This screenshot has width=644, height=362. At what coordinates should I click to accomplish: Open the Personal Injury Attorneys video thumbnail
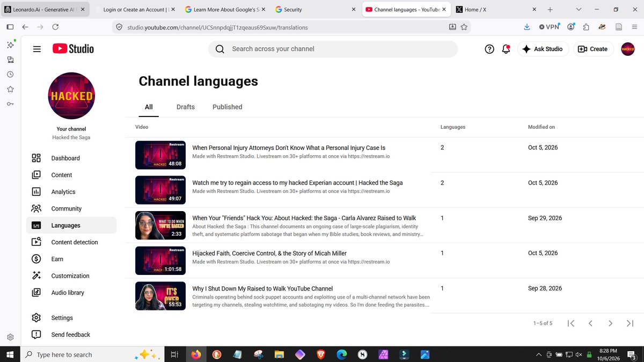tap(160, 155)
